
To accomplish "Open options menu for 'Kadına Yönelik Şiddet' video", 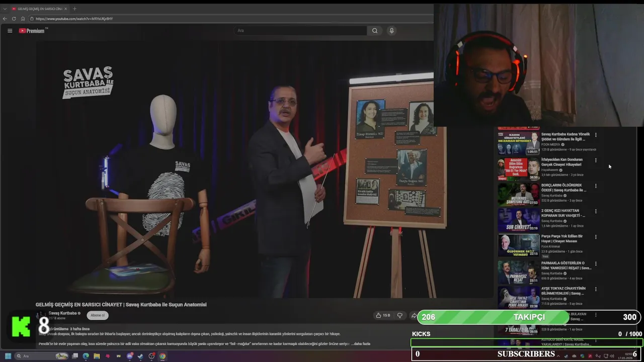I will pos(596,135).
